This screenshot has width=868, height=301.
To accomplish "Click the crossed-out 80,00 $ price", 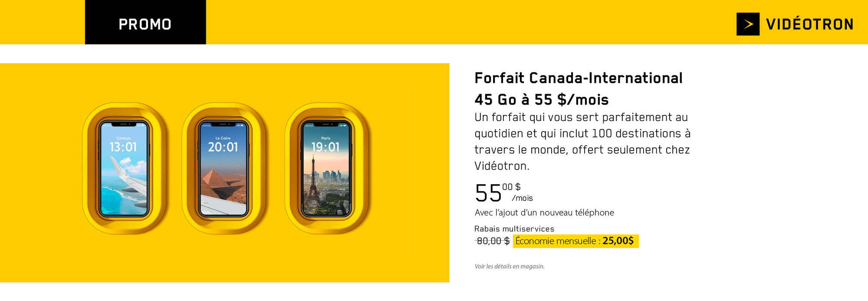I will (493, 241).
